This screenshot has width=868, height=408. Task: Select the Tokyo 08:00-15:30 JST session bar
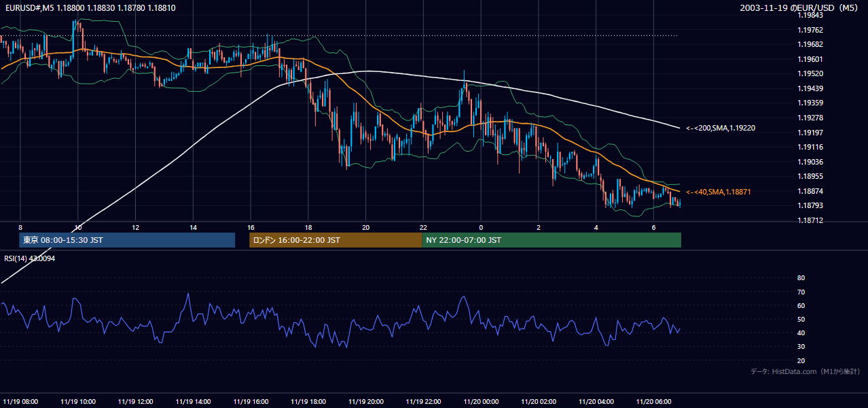pyautogui.click(x=127, y=240)
